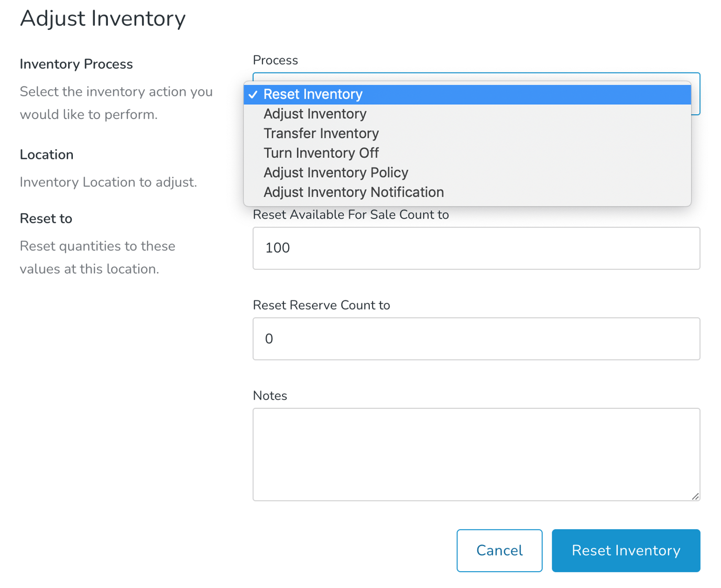Choose "Turn Inventory Off" option
This screenshot has width=721, height=588.
click(x=321, y=153)
